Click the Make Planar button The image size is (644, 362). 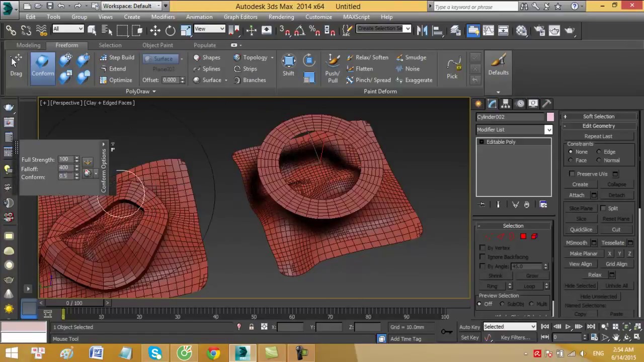tap(584, 254)
